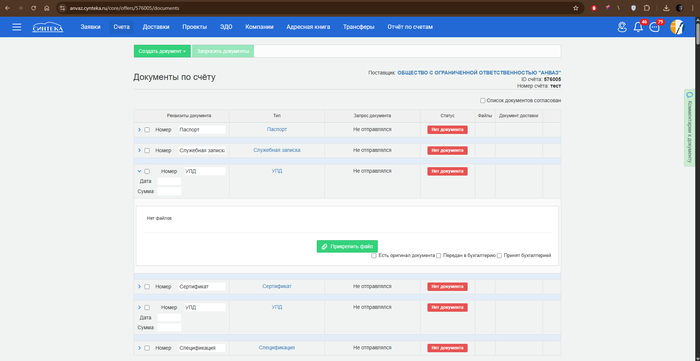700x361 pixels.
Task: Open chat messages with 79 badge
Action: [655, 27]
